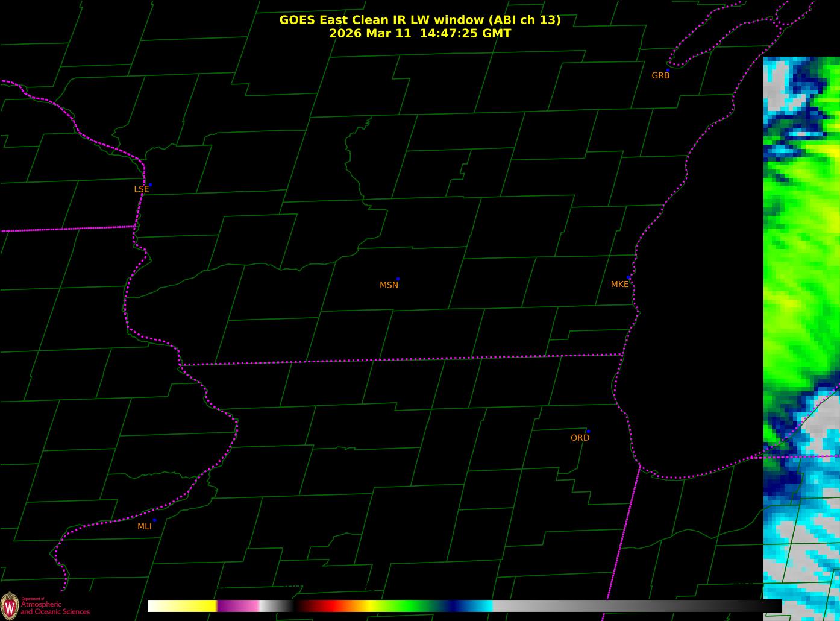The width and height of the screenshot is (840, 621).
Task: Click the ORD station label
Action: [x=580, y=438]
